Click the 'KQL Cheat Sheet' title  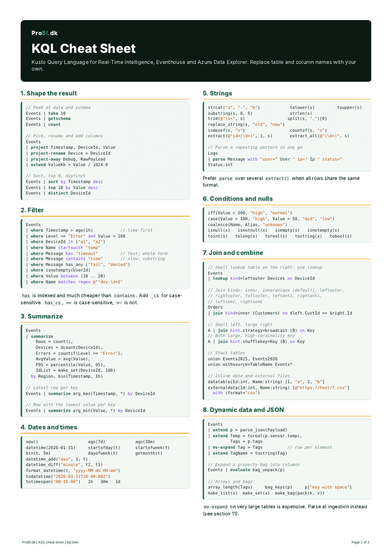point(84,48)
